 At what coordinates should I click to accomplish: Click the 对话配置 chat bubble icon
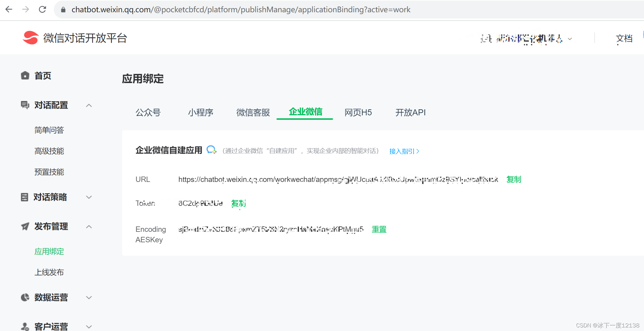coord(25,105)
